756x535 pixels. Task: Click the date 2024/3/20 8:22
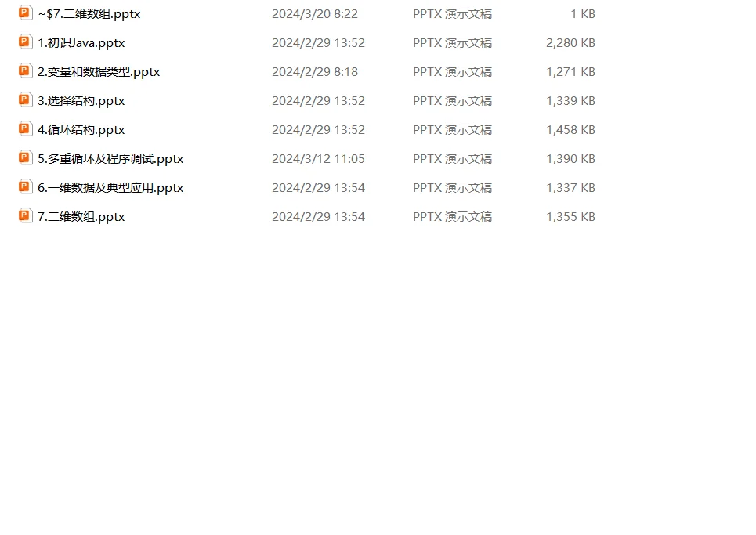(x=315, y=14)
